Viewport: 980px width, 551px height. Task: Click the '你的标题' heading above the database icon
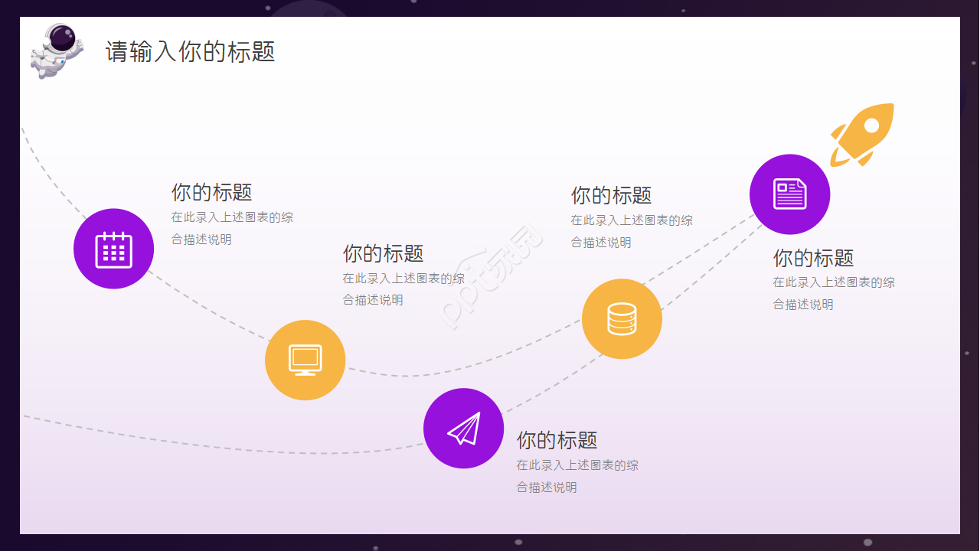[x=611, y=195]
